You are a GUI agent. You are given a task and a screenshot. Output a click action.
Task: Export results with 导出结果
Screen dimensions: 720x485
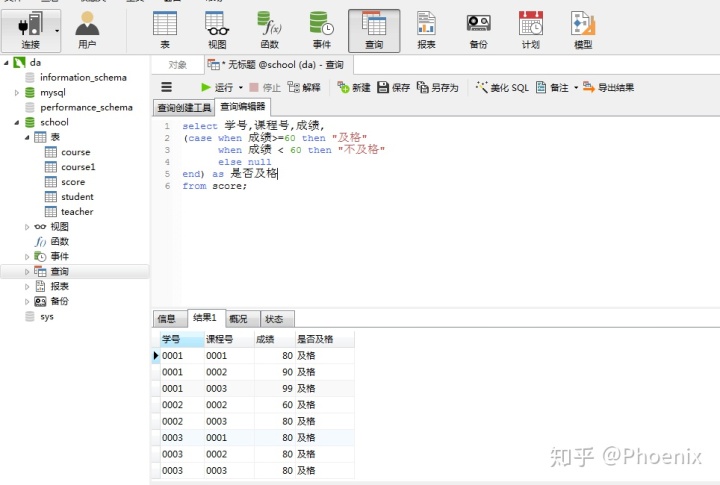coord(608,87)
